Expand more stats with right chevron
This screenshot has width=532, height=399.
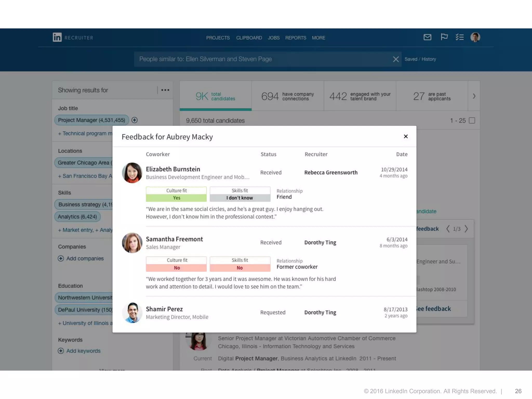coord(474,96)
